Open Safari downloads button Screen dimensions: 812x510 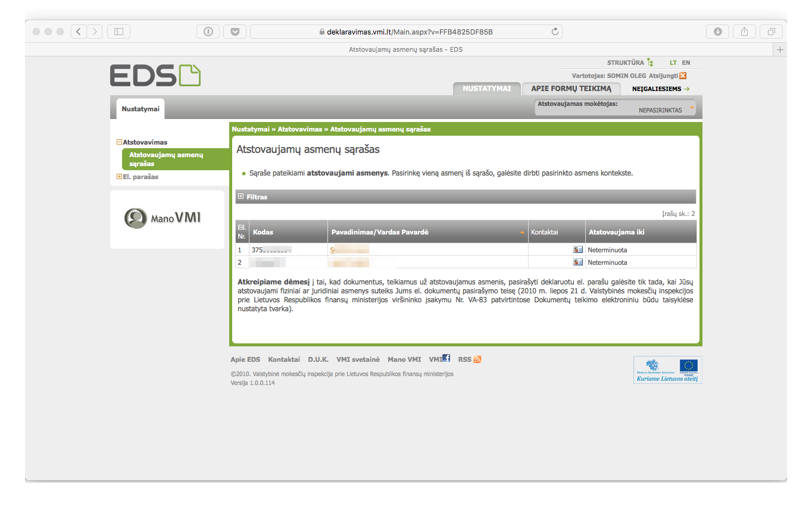pyautogui.click(x=717, y=32)
